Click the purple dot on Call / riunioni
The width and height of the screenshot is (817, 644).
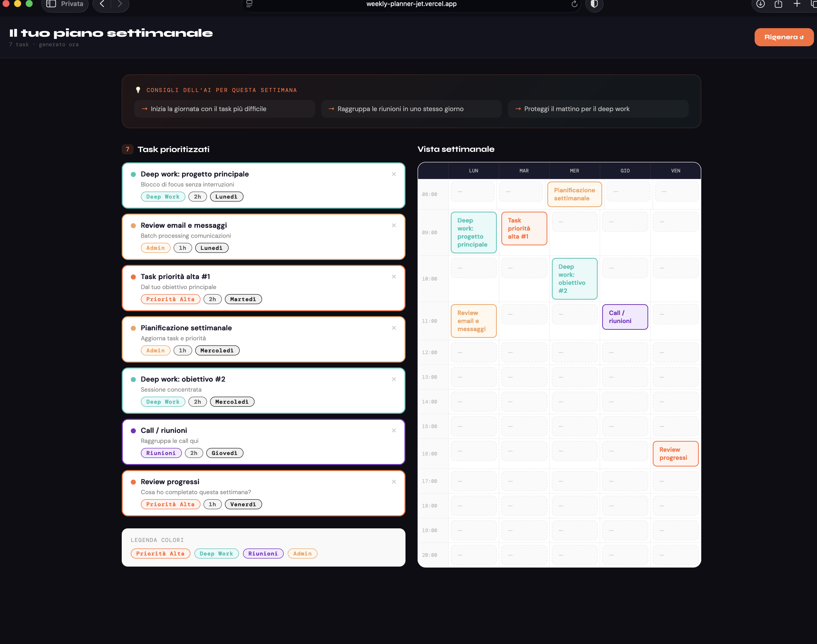click(x=133, y=431)
